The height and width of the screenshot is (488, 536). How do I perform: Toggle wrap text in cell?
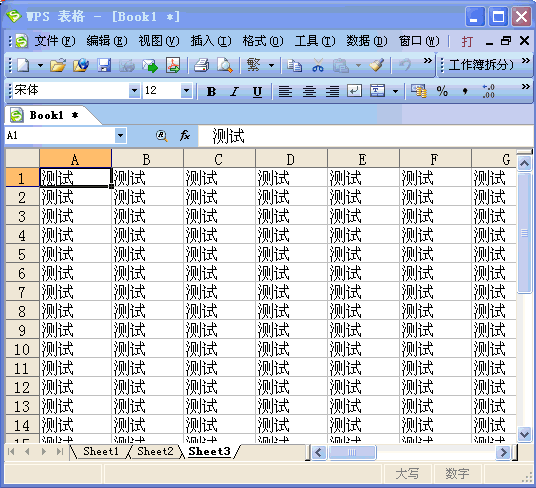tap(354, 91)
